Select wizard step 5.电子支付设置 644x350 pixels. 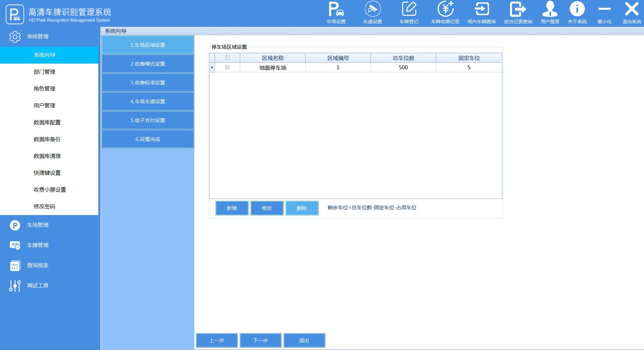[148, 120]
